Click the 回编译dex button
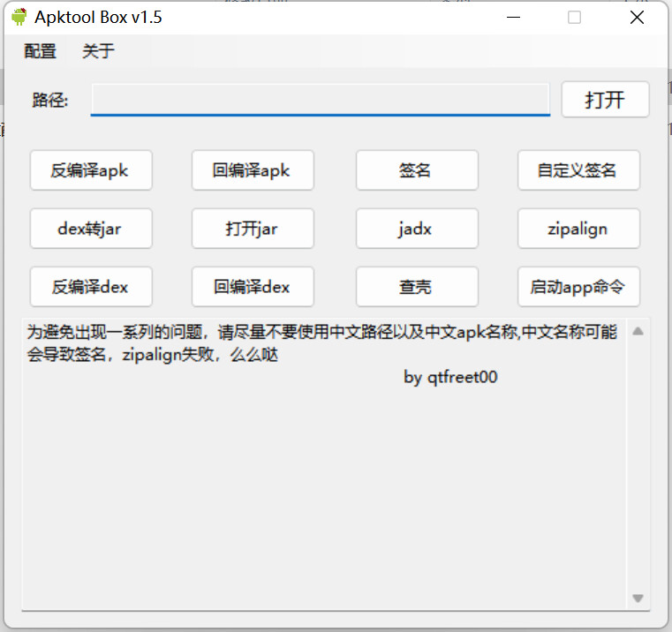This screenshot has width=672, height=632. 253,287
